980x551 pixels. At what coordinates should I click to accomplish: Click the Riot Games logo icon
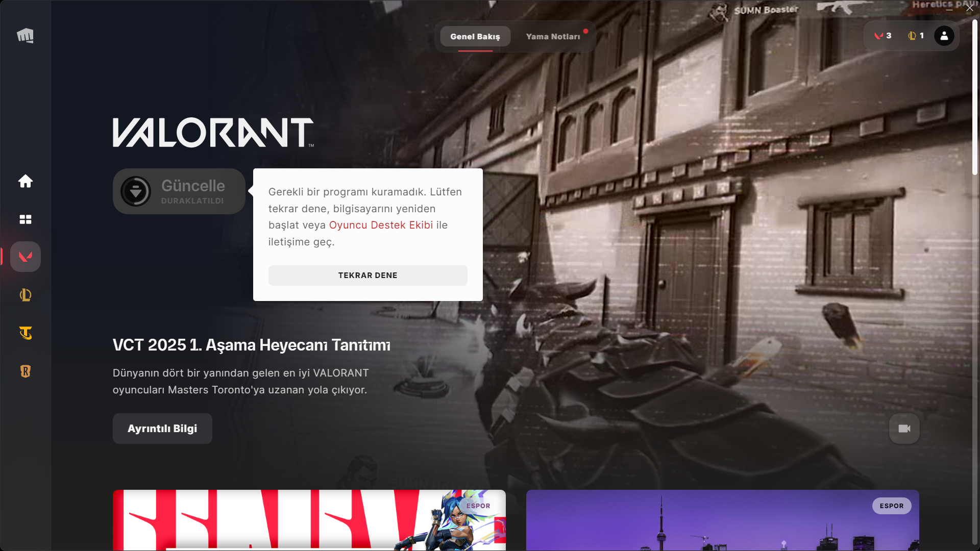pyautogui.click(x=25, y=36)
